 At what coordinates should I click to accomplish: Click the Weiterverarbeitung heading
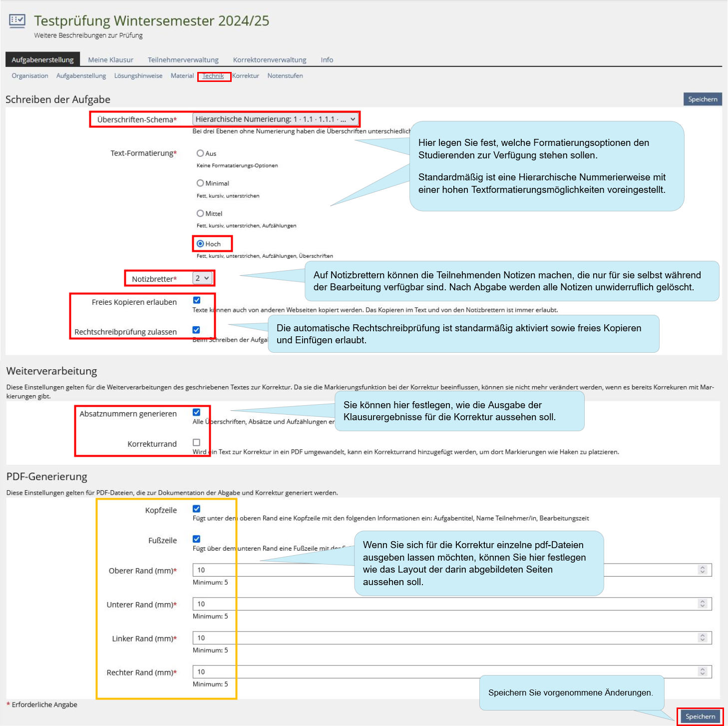(52, 371)
